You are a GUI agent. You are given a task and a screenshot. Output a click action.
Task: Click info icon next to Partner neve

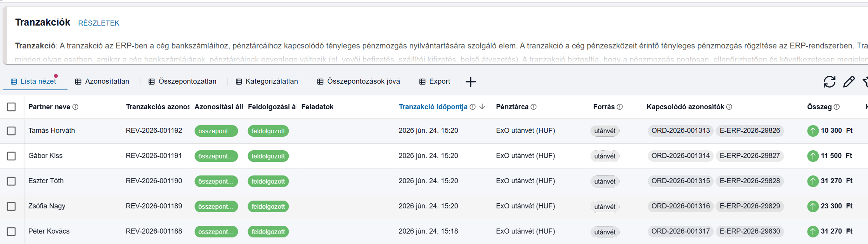click(75, 107)
